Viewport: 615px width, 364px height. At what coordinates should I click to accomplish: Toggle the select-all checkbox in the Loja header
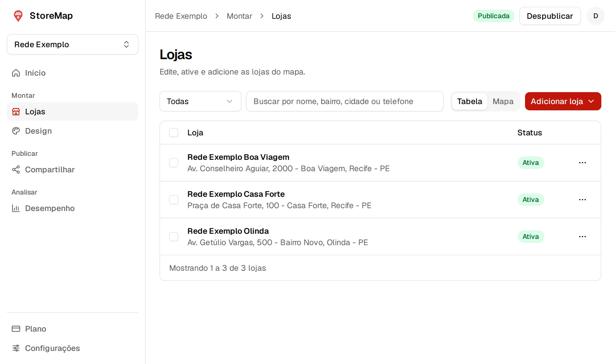174,133
